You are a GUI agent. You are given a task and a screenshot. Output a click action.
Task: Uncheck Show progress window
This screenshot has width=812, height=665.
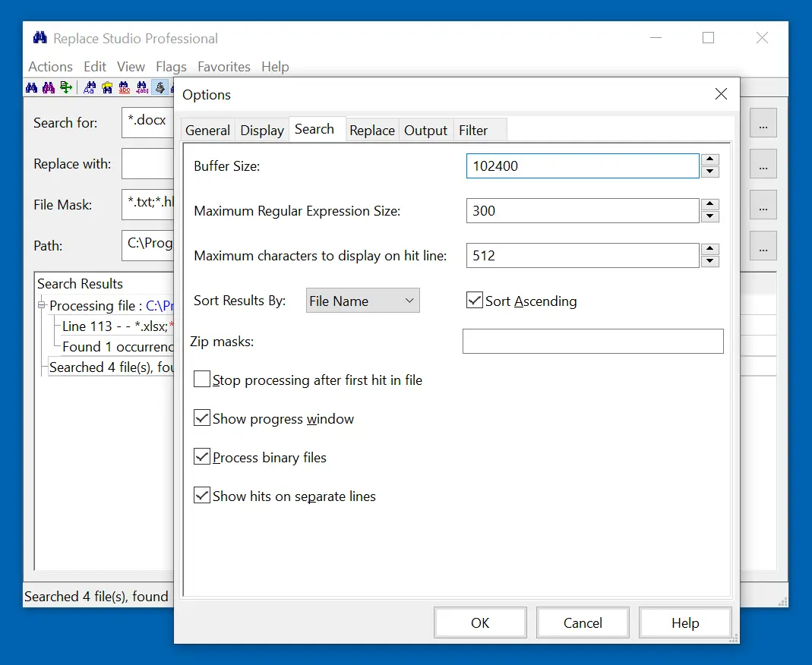202,418
